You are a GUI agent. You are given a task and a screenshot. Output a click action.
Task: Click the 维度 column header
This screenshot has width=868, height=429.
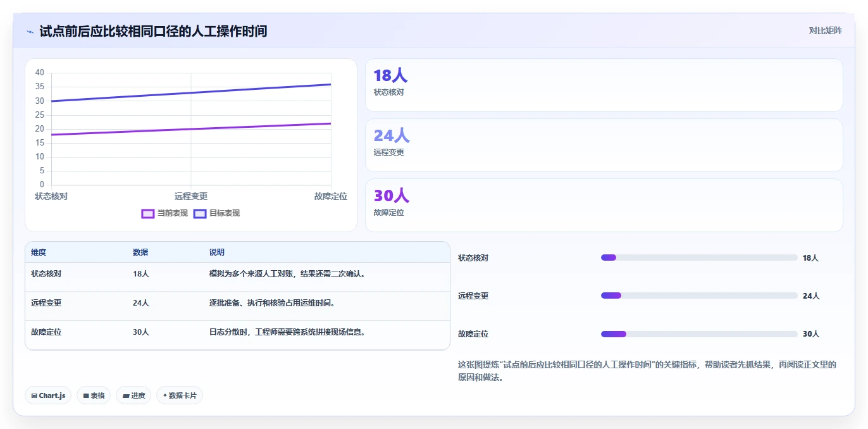click(39, 252)
